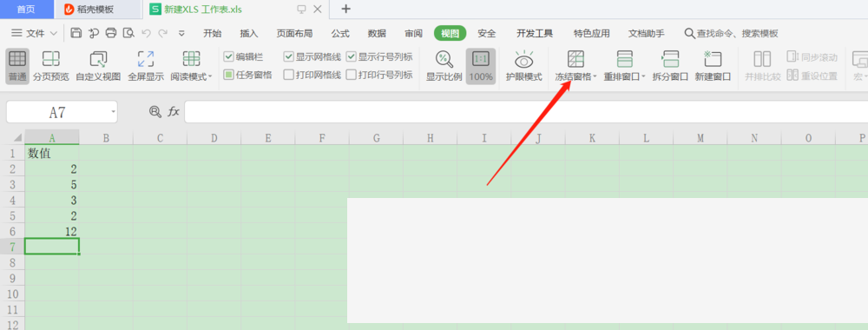The width and height of the screenshot is (868, 330).
Task: Open the Security (安全) tab
Action: (487, 33)
